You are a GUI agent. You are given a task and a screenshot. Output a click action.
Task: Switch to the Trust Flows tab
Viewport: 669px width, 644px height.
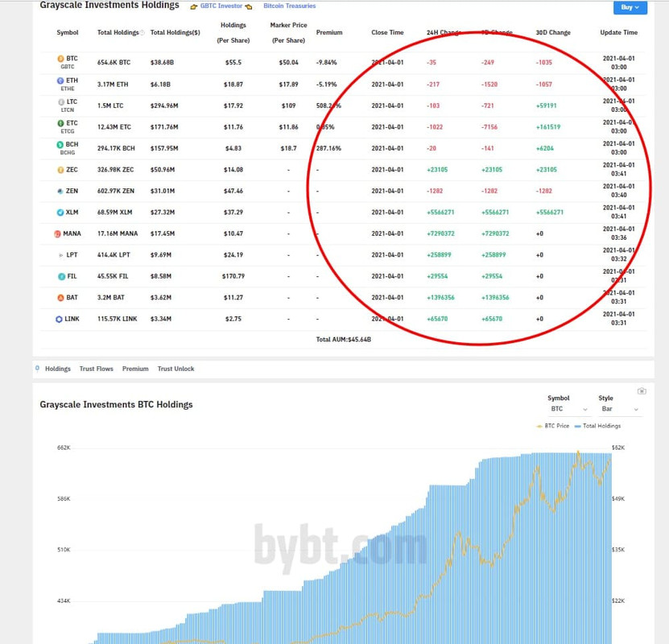(x=97, y=369)
